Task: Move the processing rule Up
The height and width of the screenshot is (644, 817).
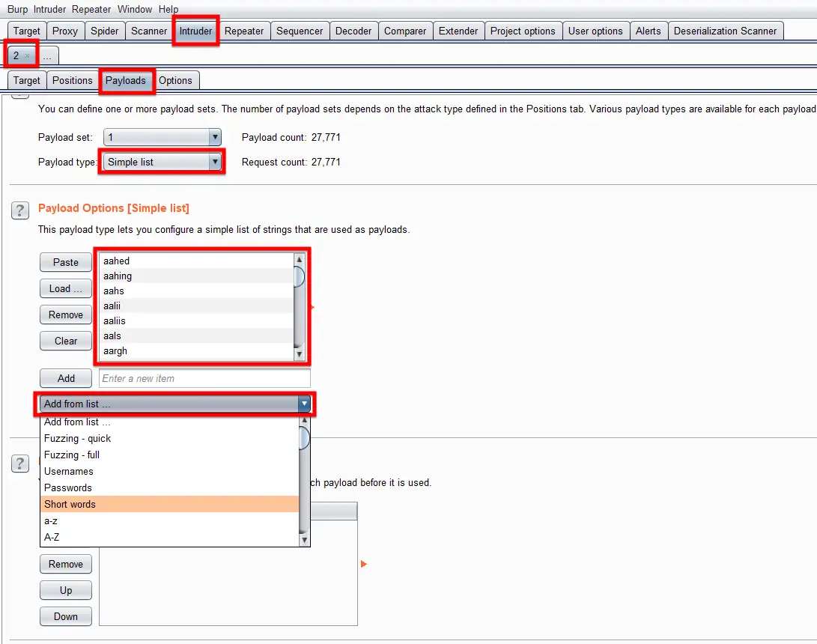Action: pos(66,590)
